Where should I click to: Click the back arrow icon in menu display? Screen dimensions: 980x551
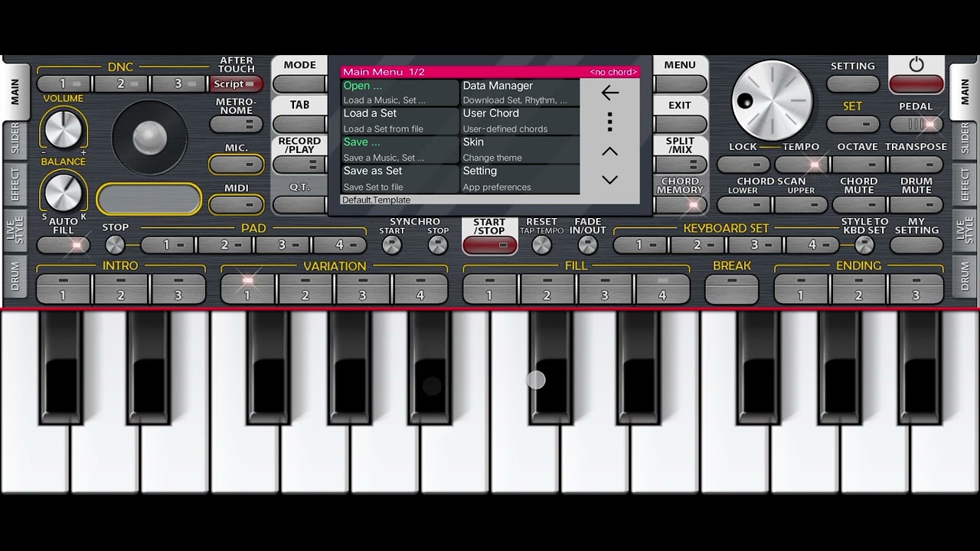tap(610, 93)
